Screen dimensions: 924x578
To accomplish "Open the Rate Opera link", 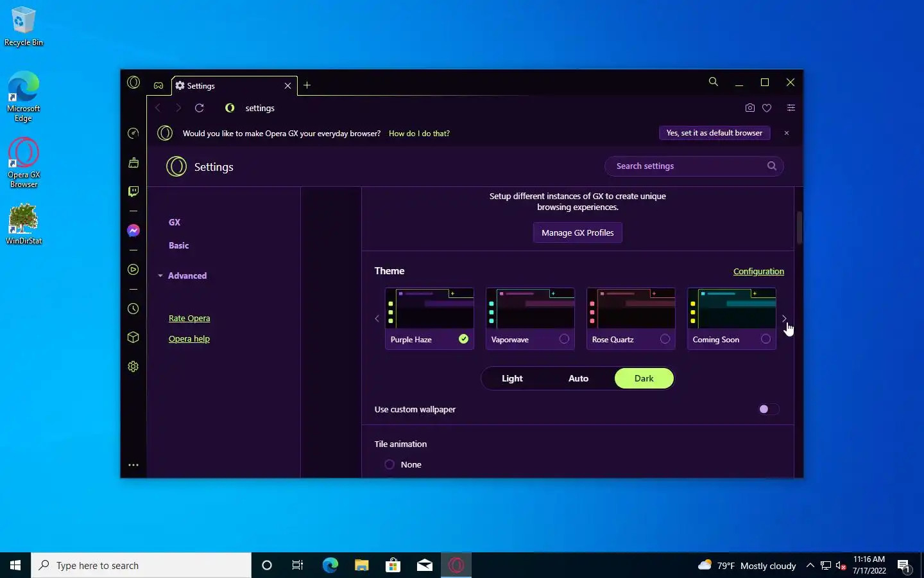I will coord(189,318).
